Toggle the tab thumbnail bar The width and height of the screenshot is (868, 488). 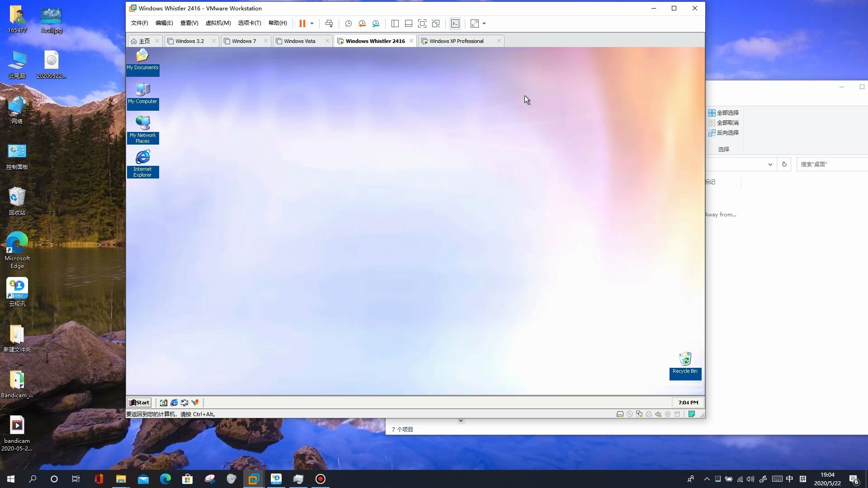click(409, 23)
